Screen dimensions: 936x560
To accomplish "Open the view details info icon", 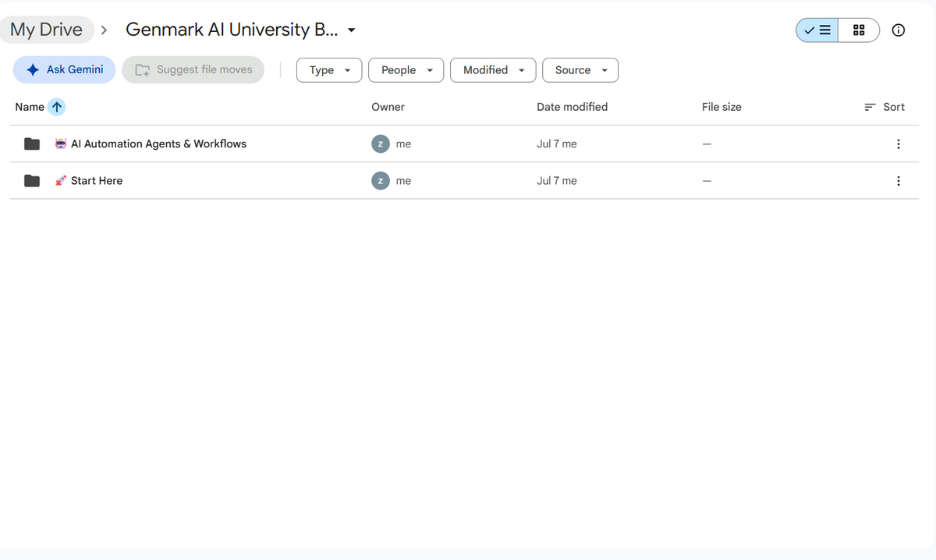I will (899, 30).
